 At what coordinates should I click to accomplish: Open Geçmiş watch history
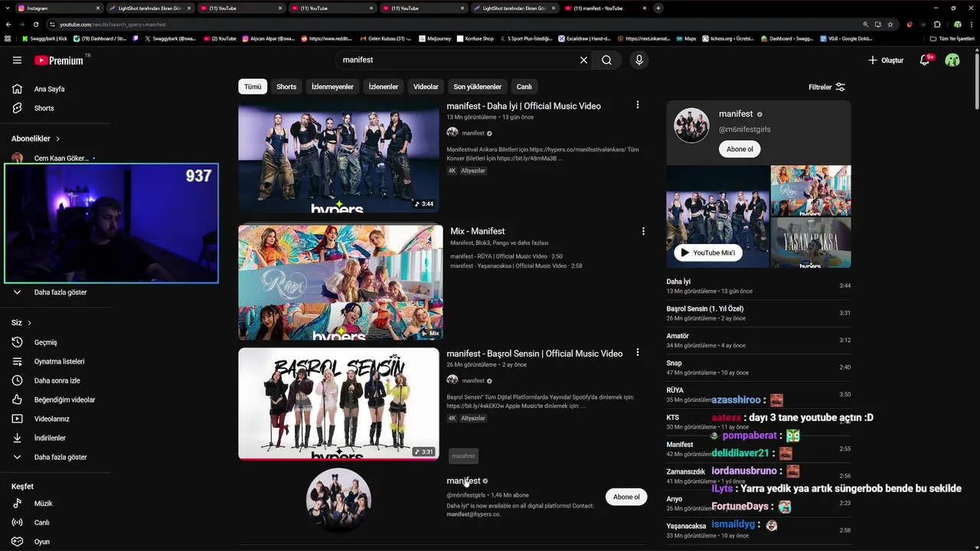tap(46, 342)
